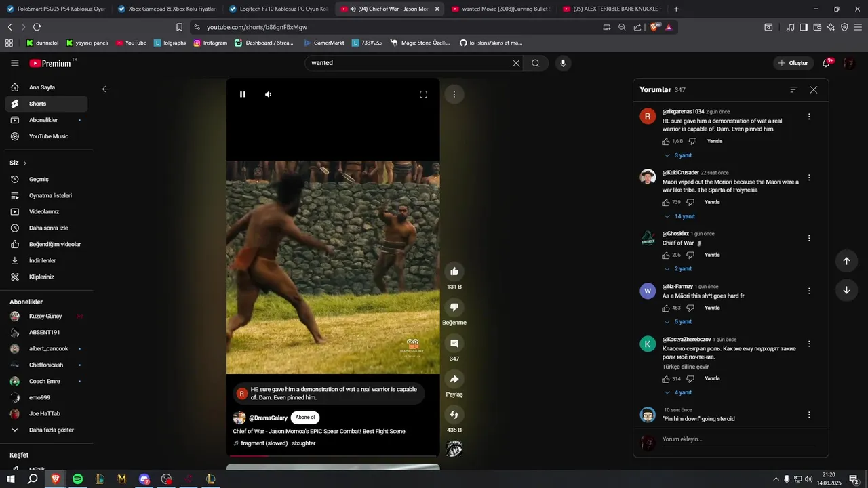Open the YouTube hamburger guide menu
Screen dimensions: 868x488
tap(15, 63)
